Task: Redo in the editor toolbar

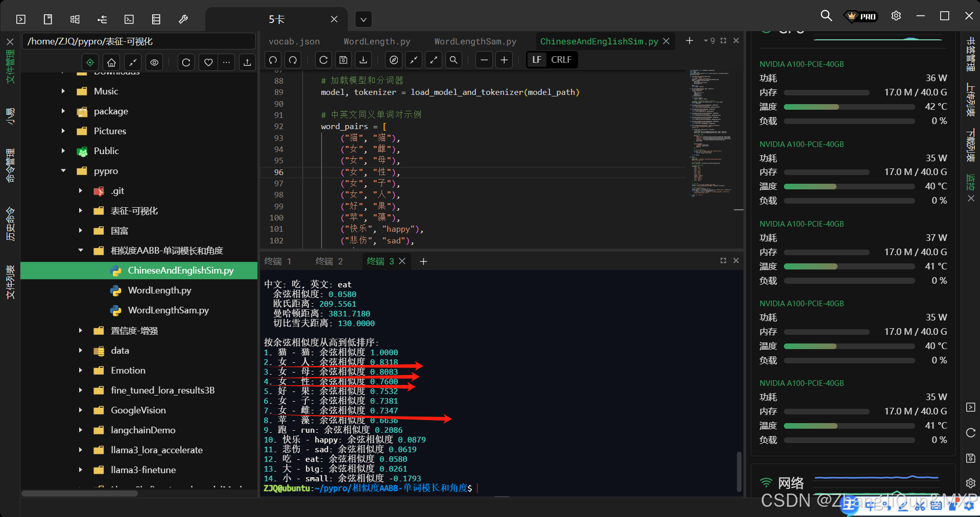Action: pyautogui.click(x=293, y=60)
